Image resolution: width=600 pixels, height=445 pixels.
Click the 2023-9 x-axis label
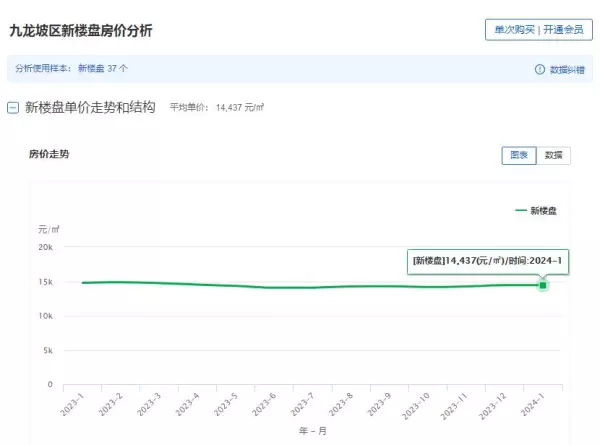click(378, 405)
